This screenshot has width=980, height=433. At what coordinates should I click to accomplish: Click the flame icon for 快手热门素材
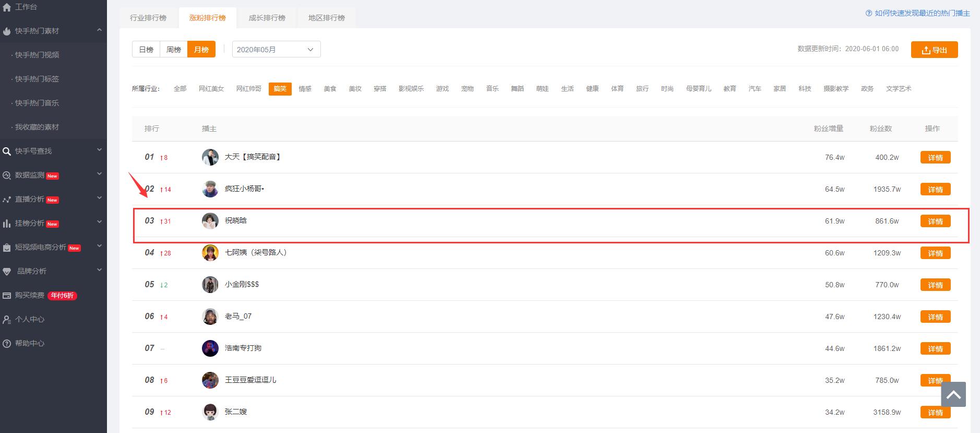point(7,31)
